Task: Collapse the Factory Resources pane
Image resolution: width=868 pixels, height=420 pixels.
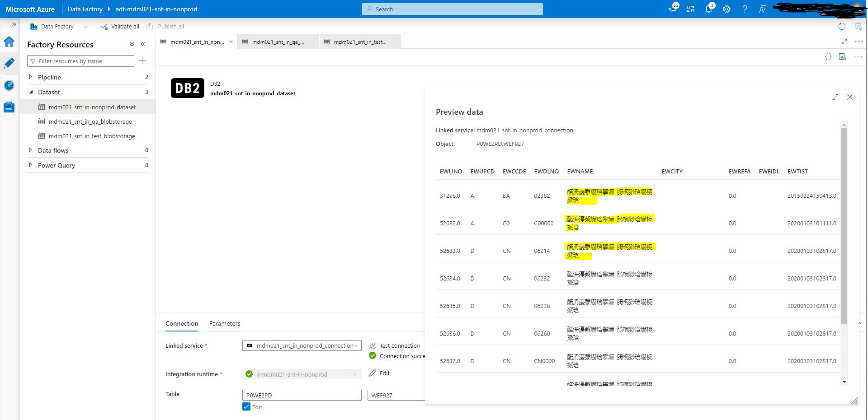Action: click(143, 44)
